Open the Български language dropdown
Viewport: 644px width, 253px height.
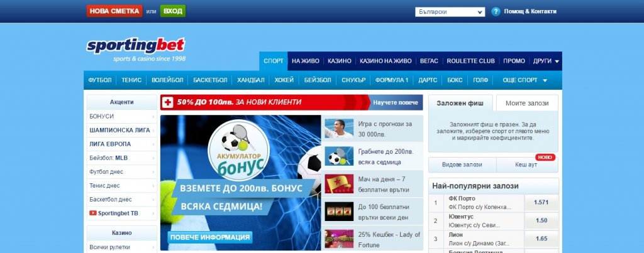click(450, 12)
